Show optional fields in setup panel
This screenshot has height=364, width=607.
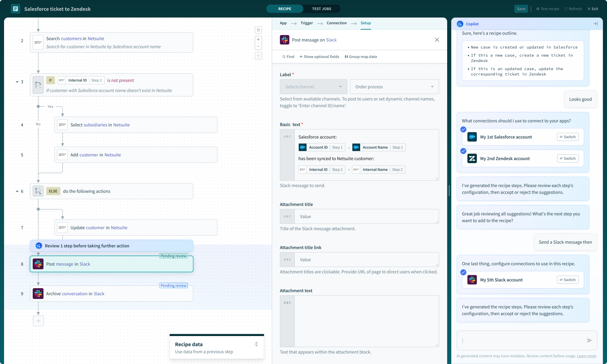pyautogui.click(x=319, y=57)
